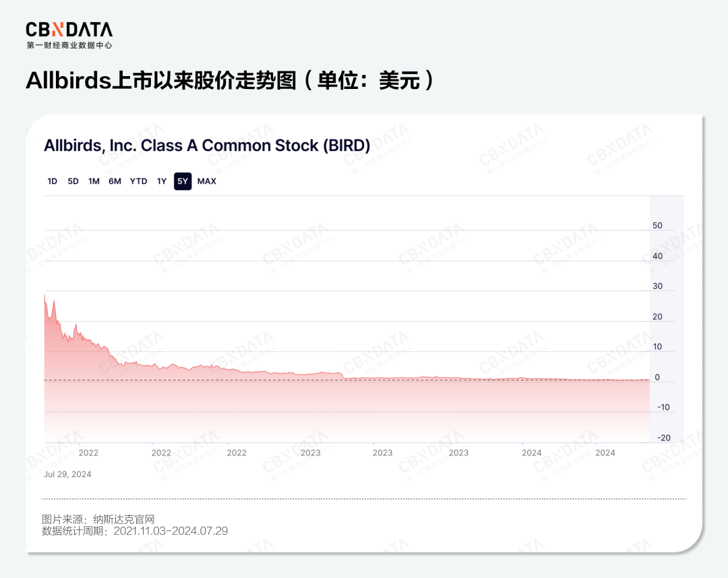Screen dimensions: 728x578
Task: Click the Jul 29, 2024 date label
Action: pyautogui.click(x=67, y=474)
